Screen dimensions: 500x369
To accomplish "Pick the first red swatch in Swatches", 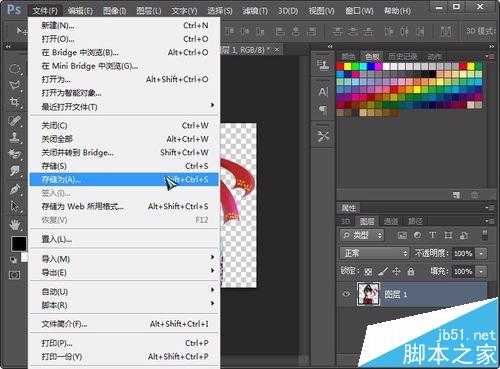I will (x=340, y=67).
